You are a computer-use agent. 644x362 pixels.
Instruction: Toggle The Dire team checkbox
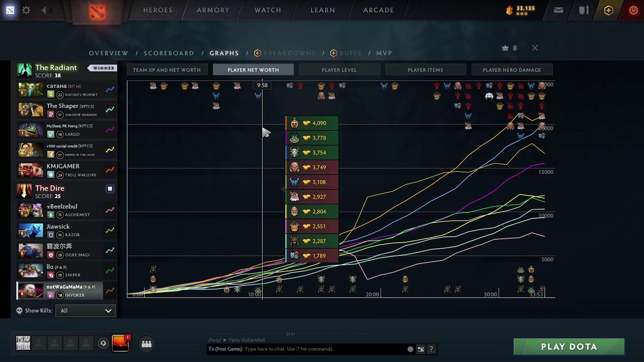110,189
